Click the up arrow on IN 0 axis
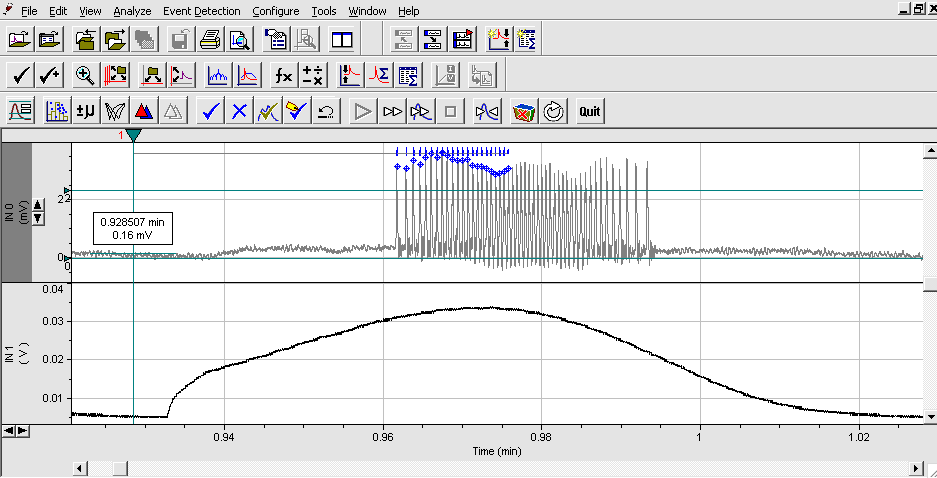The image size is (937, 478). [x=38, y=205]
